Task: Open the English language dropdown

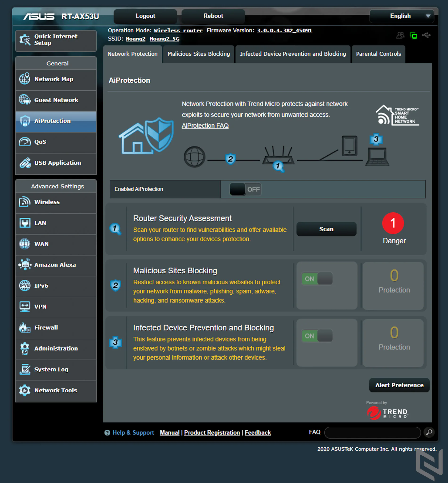Action: point(402,16)
